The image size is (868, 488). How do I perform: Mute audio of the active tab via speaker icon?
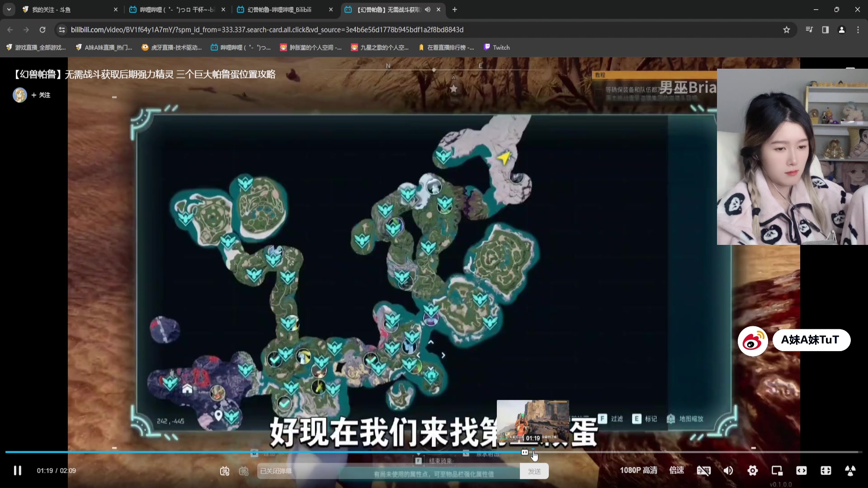[x=427, y=9]
